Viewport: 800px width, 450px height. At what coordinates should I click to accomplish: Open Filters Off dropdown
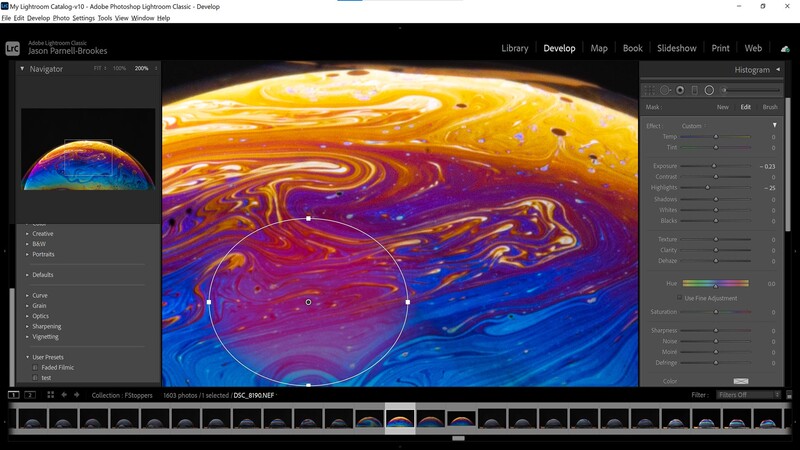click(748, 395)
